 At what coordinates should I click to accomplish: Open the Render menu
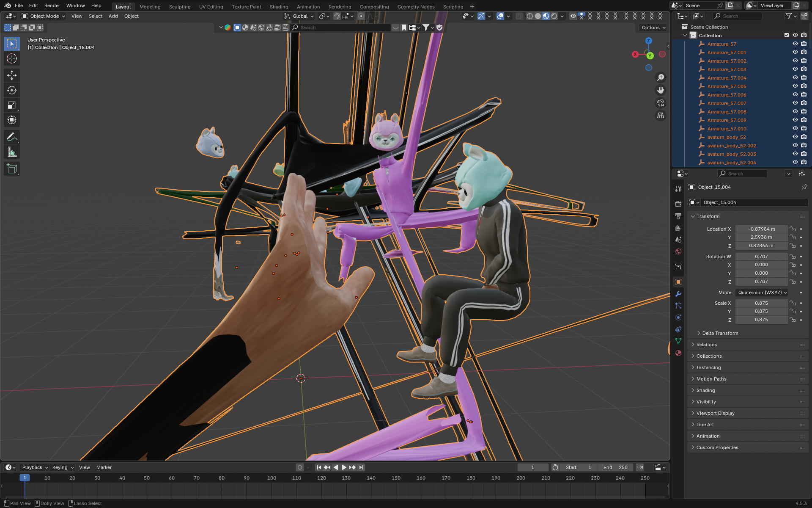point(52,6)
